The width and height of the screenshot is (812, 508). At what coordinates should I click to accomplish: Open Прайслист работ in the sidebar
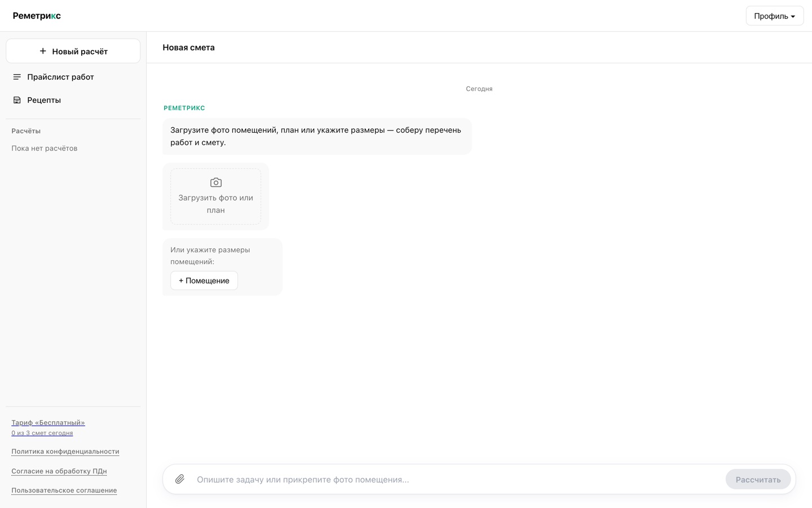pyautogui.click(x=73, y=77)
